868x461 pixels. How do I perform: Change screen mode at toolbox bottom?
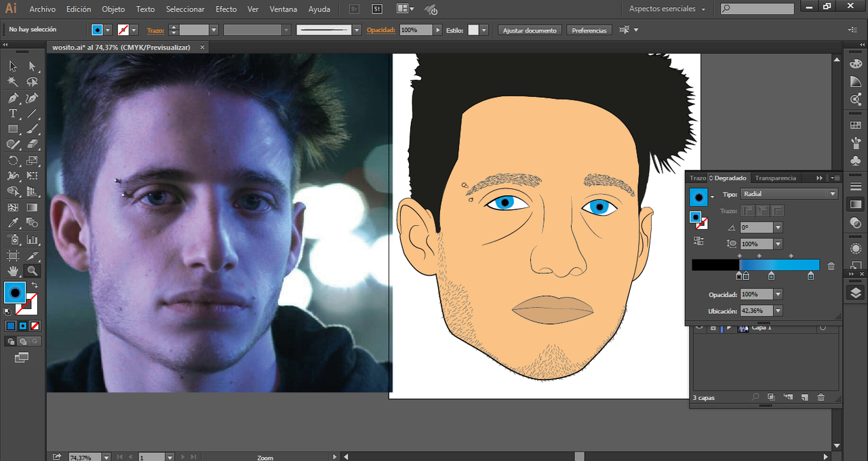22,357
